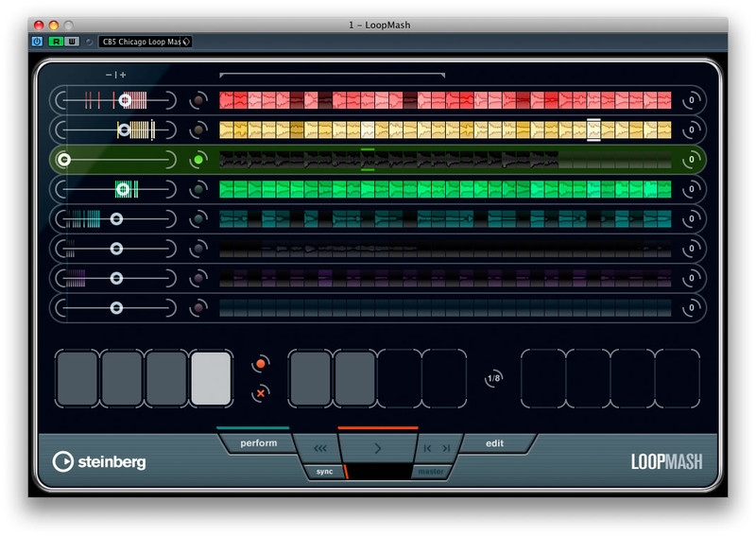This screenshot has height=536, width=756.
Task: Click the sixth track transpose value knob
Action: [692, 249]
